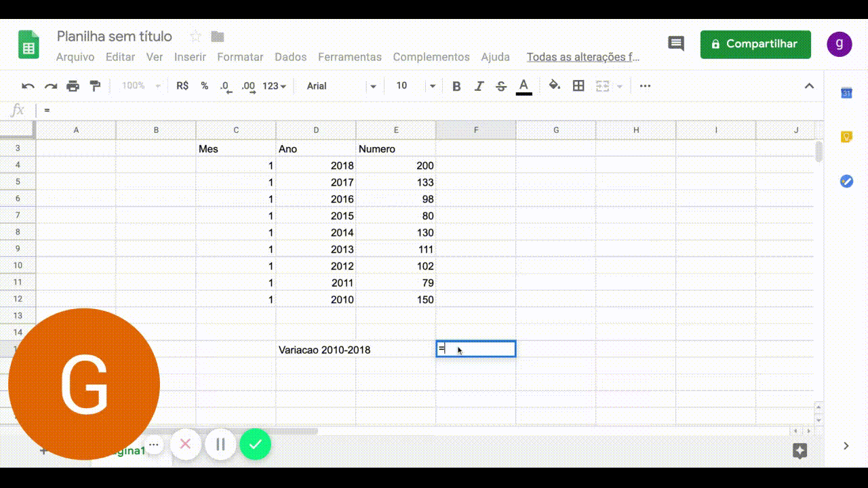Select column F header
The width and height of the screenshot is (868, 488).
(476, 130)
